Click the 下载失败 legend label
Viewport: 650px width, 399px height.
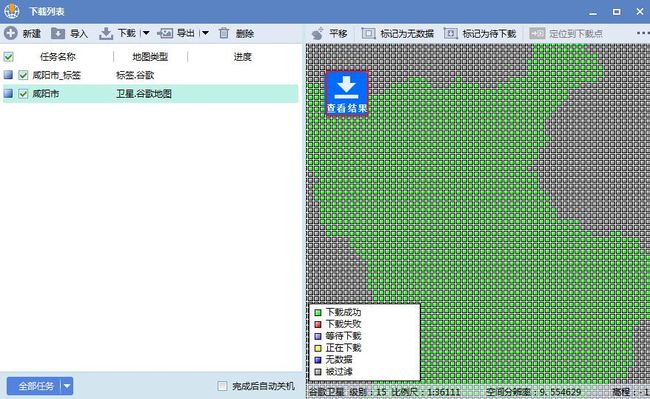(343, 324)
